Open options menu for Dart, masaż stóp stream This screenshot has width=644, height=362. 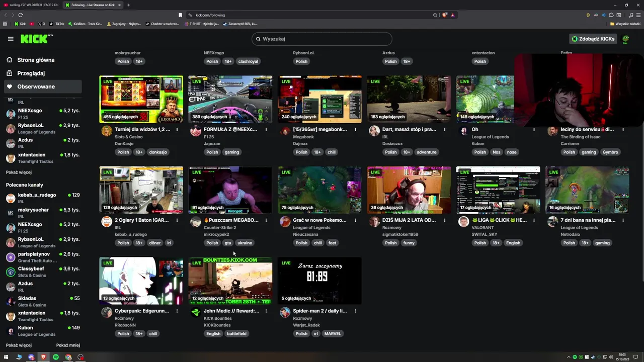pos(445,130)
